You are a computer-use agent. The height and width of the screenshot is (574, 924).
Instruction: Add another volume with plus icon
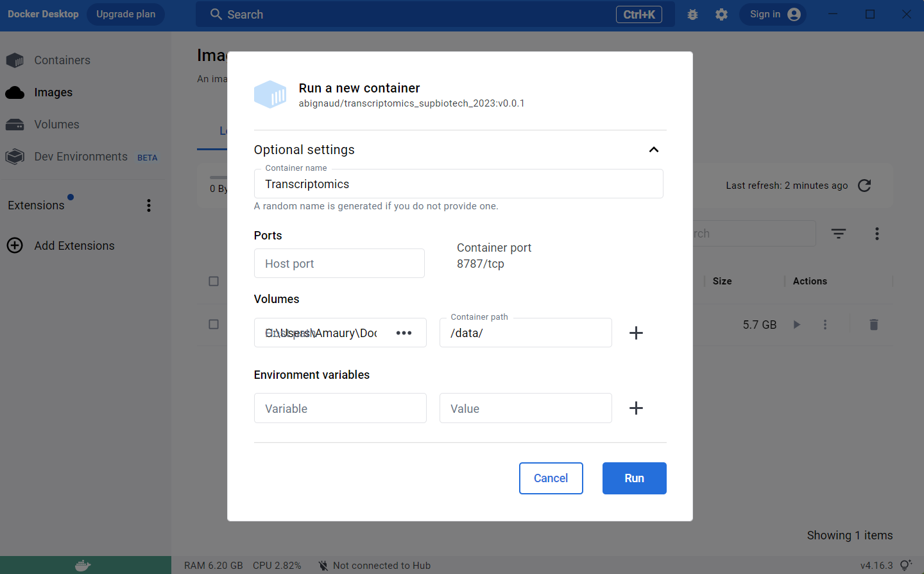pyautogui.click(x=636, y=333)
